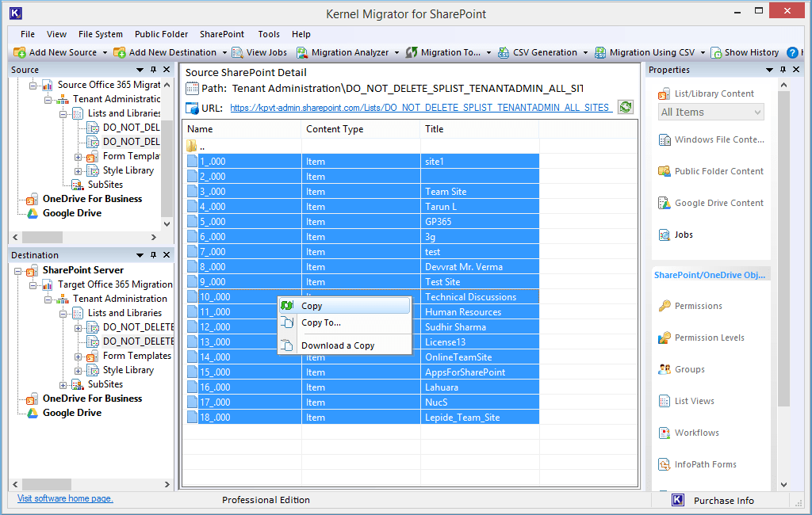Viewport: 812px width, 515px height.
Task: Toggle pin on the Properties panel
Action: [783, 70]
